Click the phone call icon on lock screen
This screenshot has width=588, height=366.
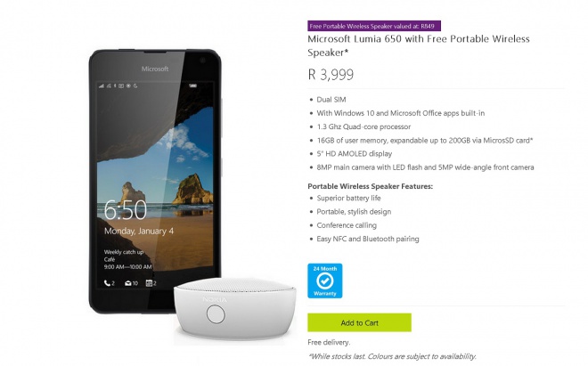(109, 283)
